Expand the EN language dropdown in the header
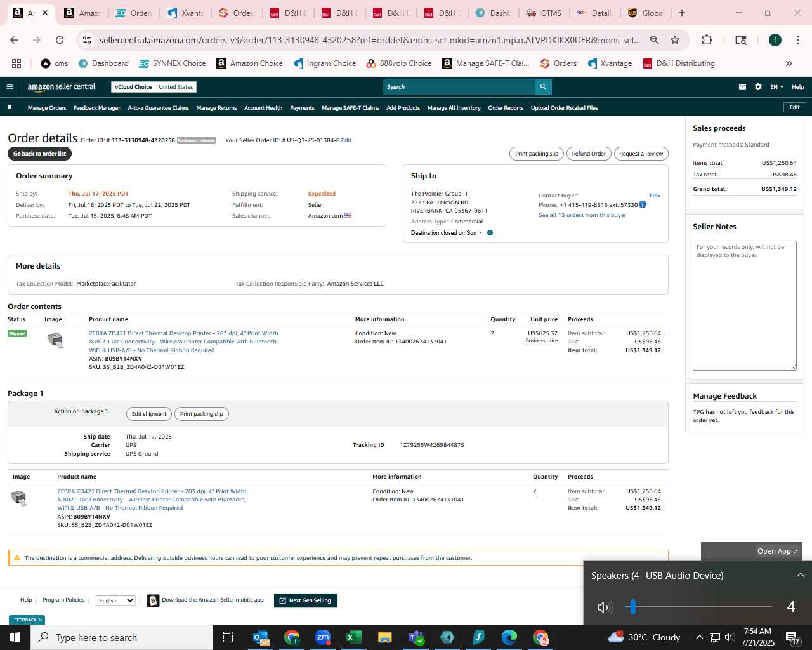This screenshot has width=812, height=650. point(776,87)
